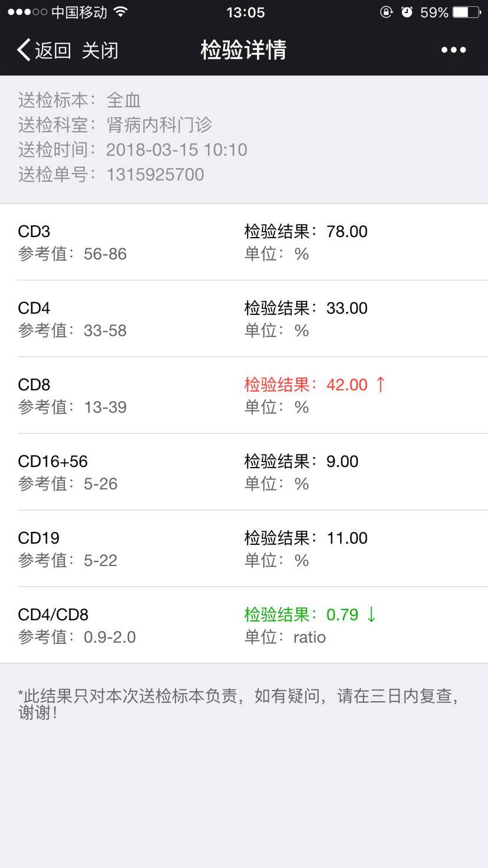Tap the CD8 result value 42.00
488x868 pixels.
tap(347, 384)
